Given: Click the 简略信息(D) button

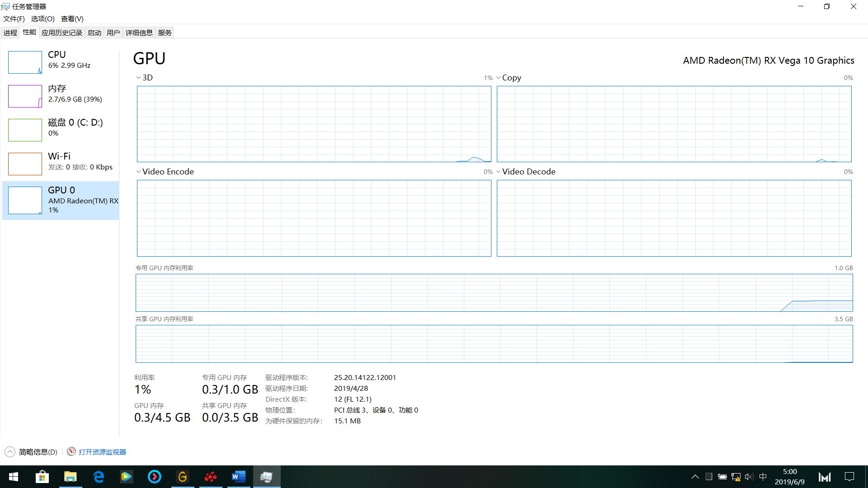Looking at the screenshot, I should [x=38, y=452].
